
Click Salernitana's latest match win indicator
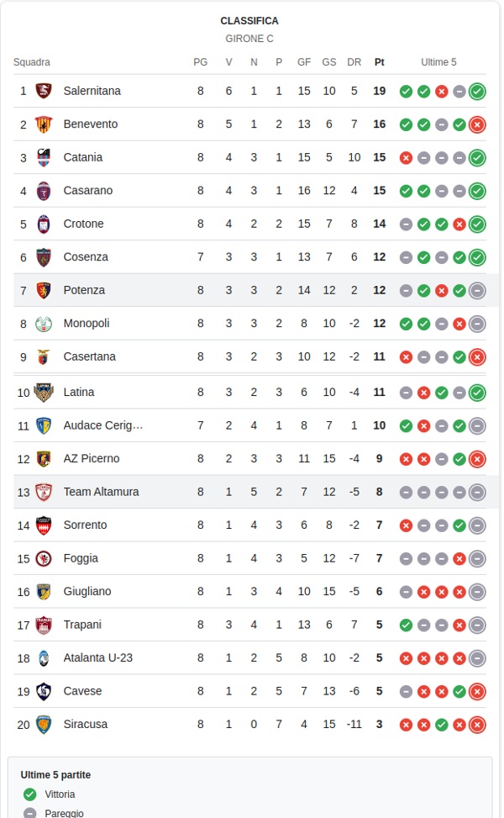coord(477,91)
